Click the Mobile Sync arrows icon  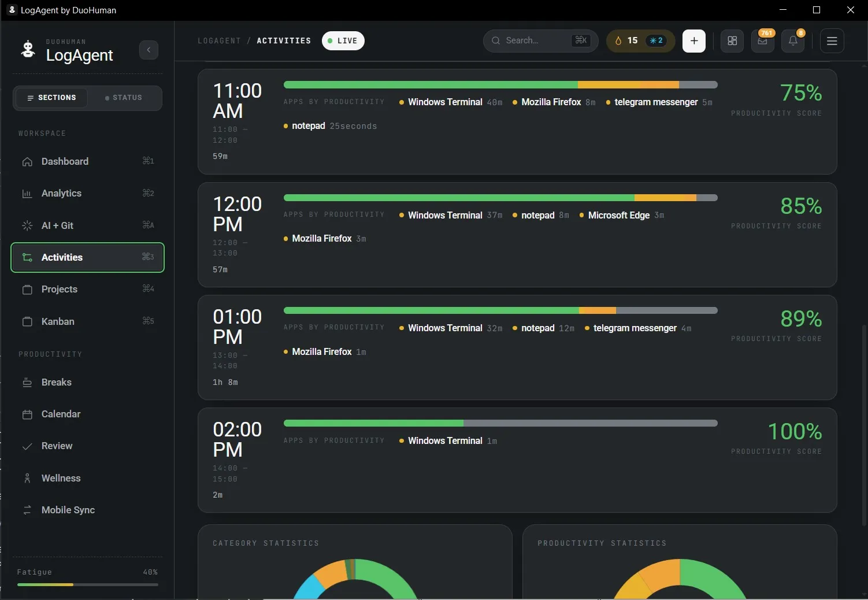pyautogui.click(x=27, y=510)
